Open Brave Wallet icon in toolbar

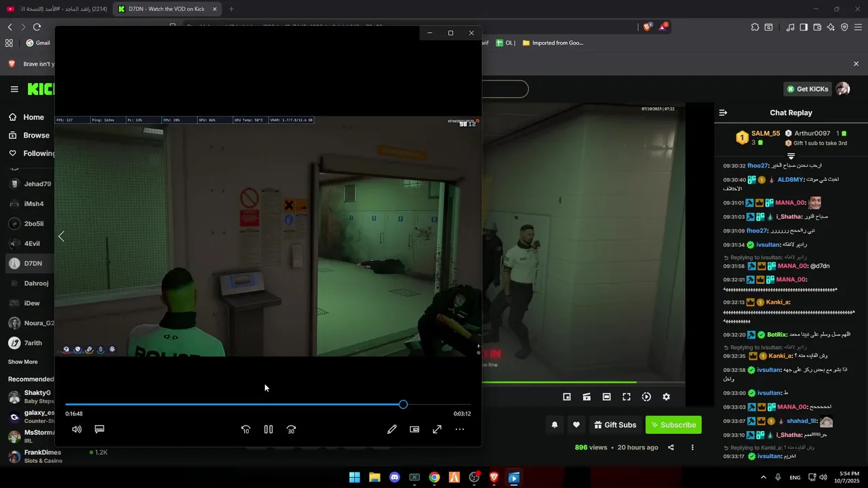pyautogui.click(x=817, y=27)
